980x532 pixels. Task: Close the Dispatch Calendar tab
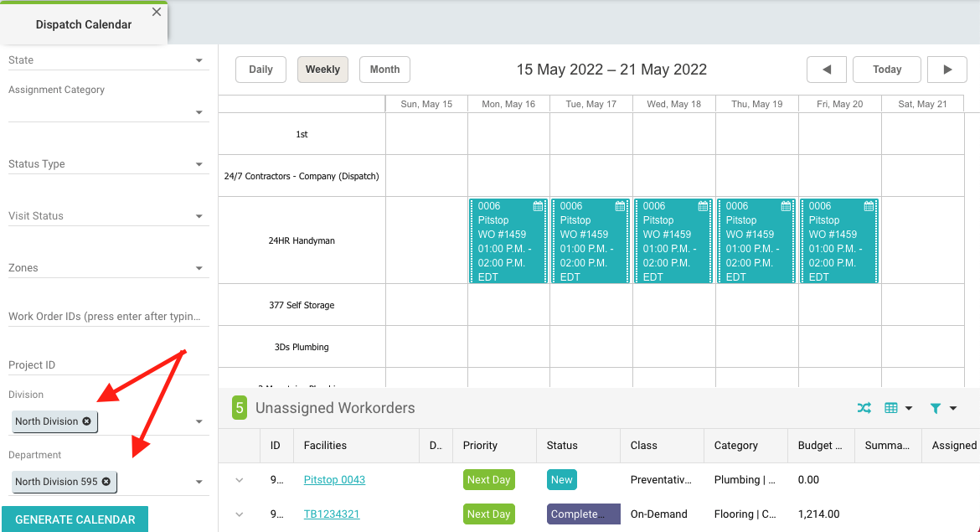157,12
